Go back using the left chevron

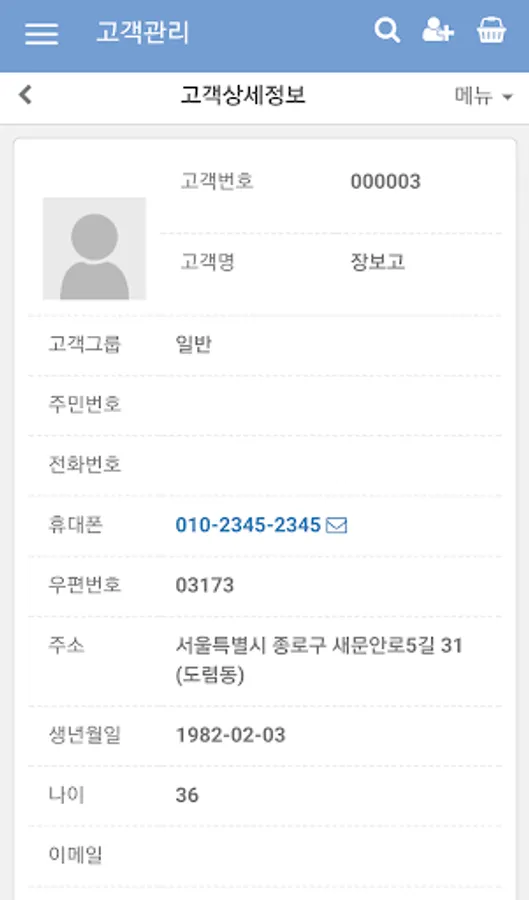[25, 95]
